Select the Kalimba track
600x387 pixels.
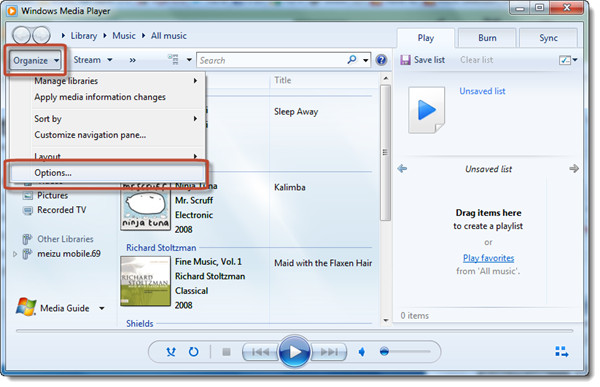(x=290, y=187)
